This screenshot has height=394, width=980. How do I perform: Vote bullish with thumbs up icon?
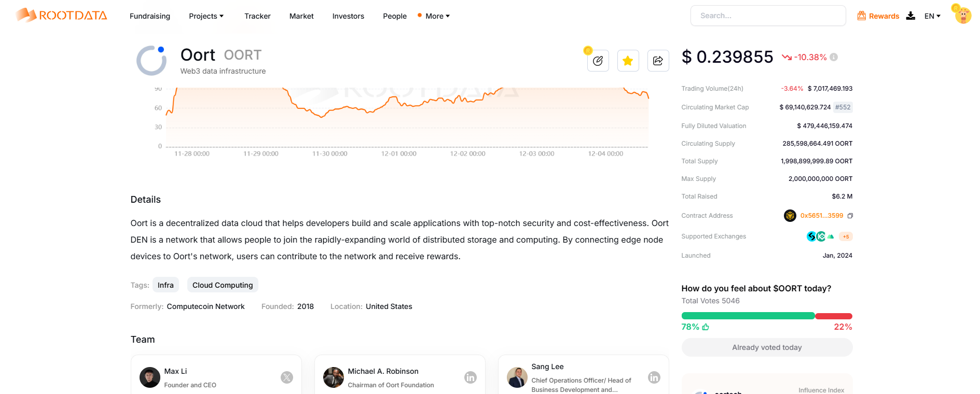[706, 327]
